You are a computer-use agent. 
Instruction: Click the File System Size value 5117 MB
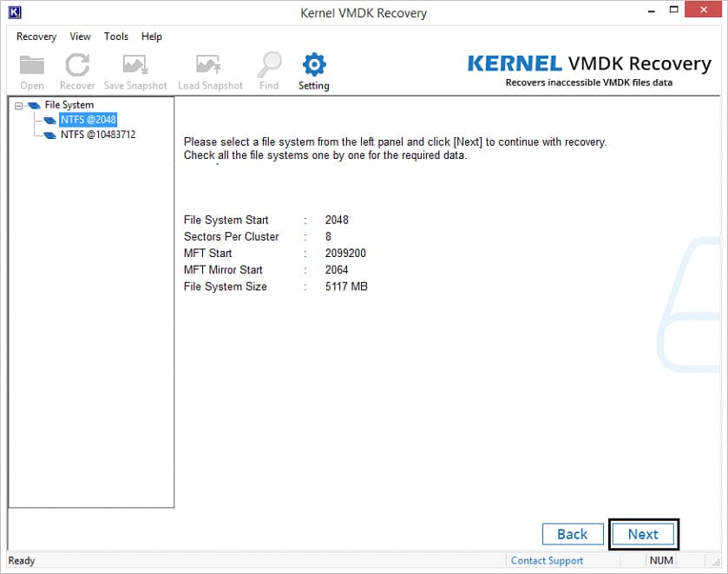click(346, 287)
